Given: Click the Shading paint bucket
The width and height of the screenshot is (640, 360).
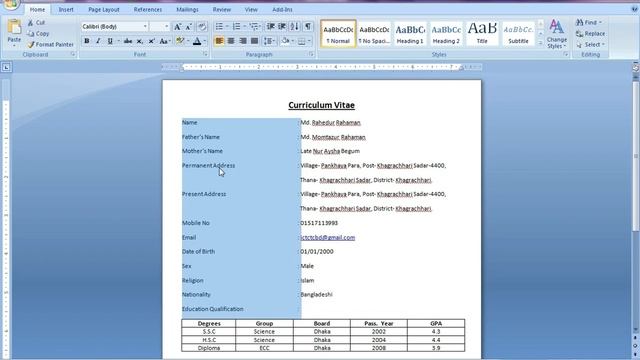Looking at the screenshot, I should [285, 41].
